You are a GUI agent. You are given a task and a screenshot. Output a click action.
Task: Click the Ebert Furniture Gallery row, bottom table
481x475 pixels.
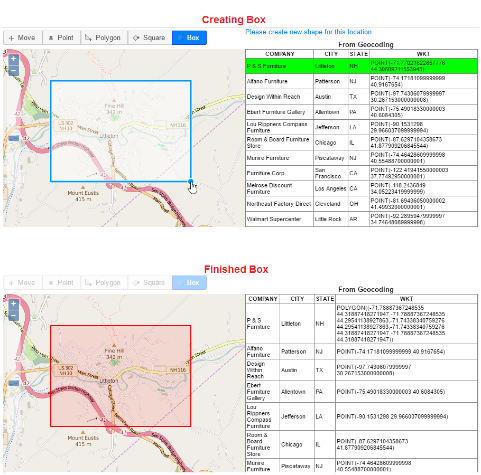coord(361,392)
